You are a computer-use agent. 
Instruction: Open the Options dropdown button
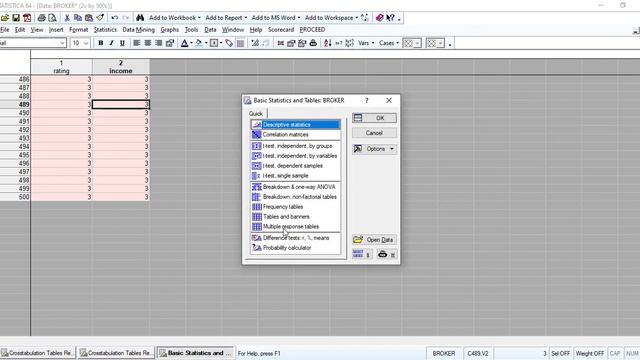[x=374, y=149]
